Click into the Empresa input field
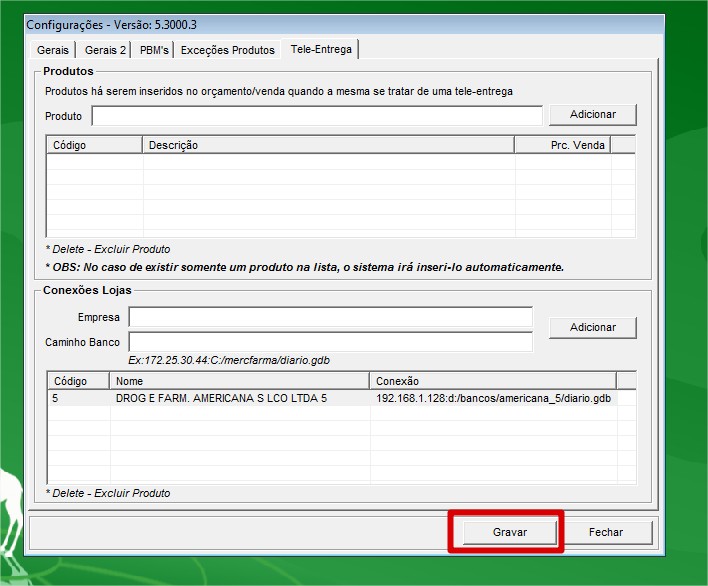The height and width of the screenshot is (586, 708). (330, 317)
